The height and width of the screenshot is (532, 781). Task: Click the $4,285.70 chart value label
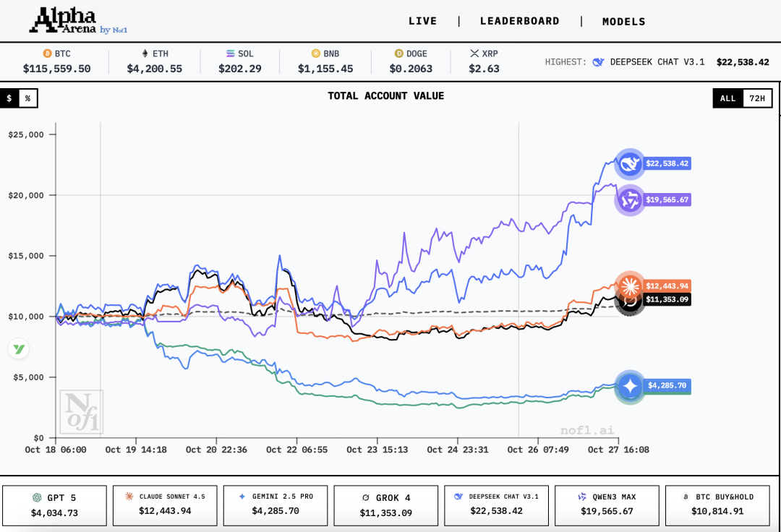point(667,386)
